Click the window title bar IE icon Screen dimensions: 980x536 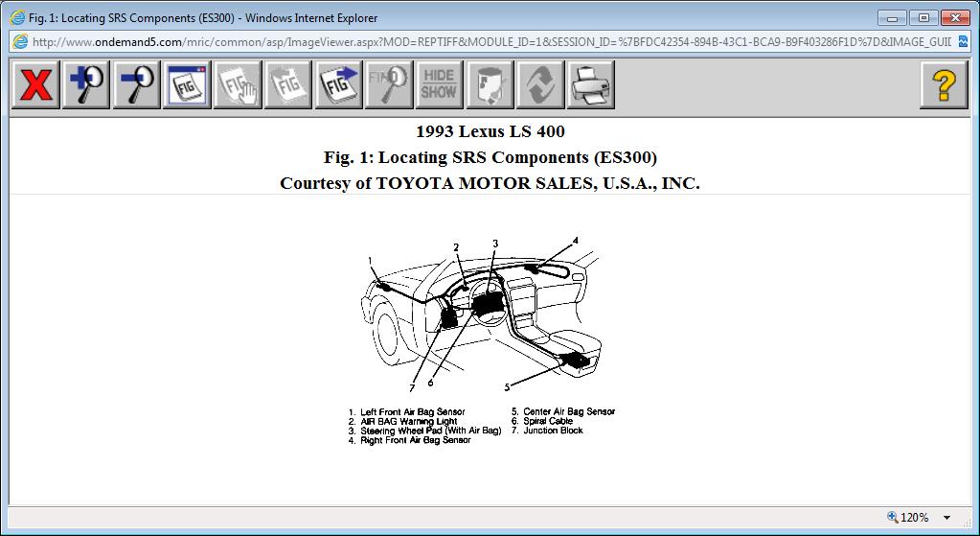[17, 17]
